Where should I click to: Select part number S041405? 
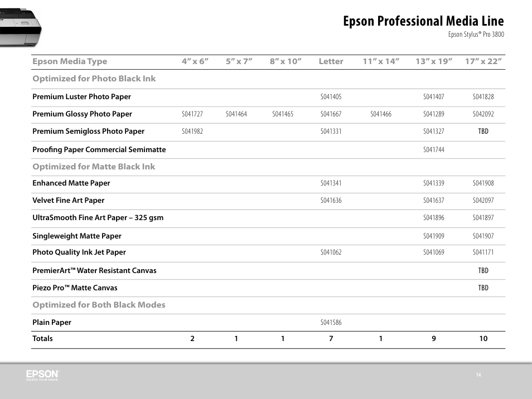pos(331,96)
